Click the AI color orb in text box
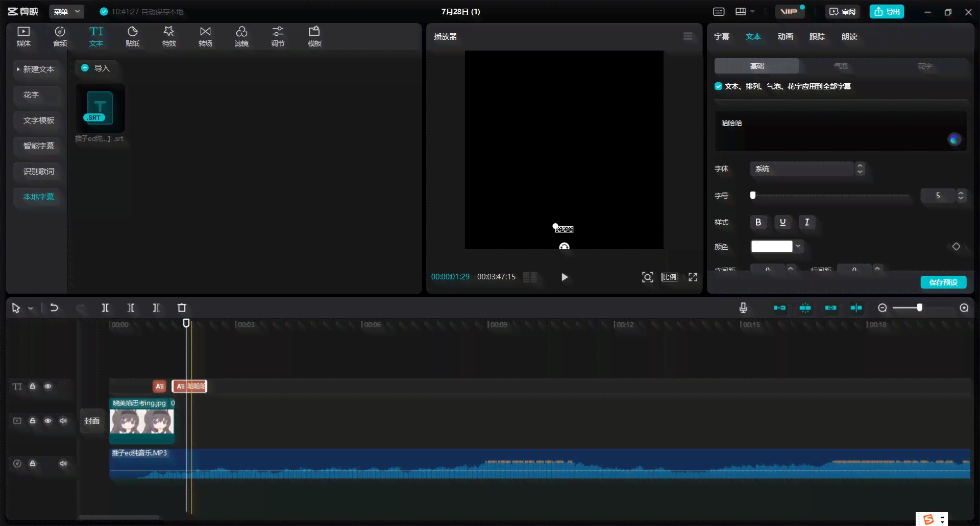 point(954,139)
